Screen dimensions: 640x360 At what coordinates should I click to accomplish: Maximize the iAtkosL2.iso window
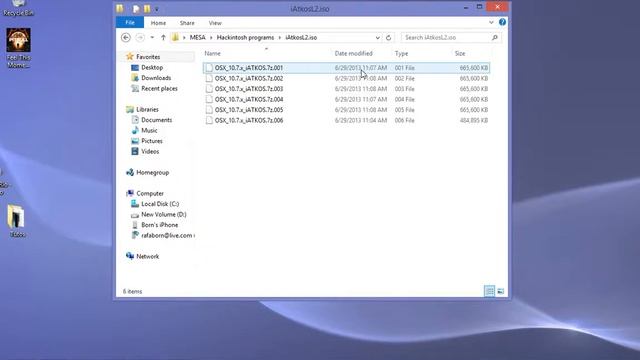(x=480, y=7)
